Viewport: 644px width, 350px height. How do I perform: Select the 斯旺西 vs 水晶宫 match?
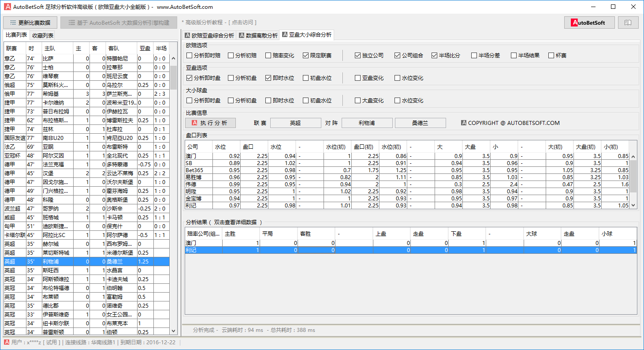click(x=86, y=270)
